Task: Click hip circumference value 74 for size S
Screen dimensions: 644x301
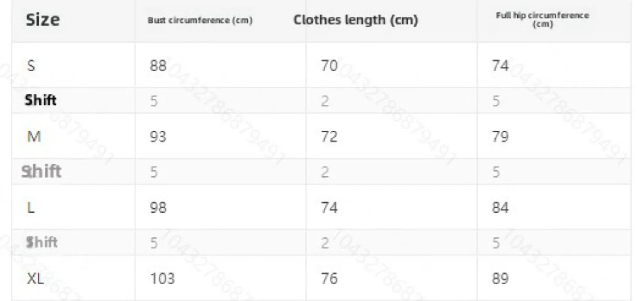Action: [x=500, y=66]
